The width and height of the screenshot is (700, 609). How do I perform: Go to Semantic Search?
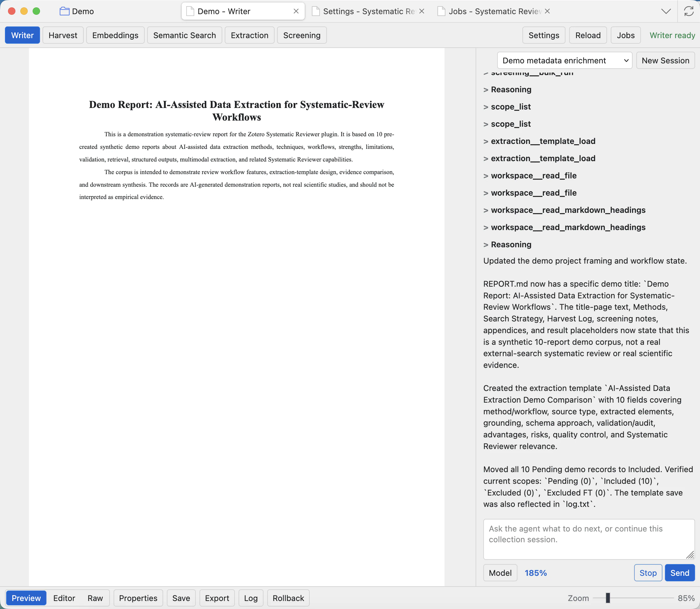pos(184,35)
